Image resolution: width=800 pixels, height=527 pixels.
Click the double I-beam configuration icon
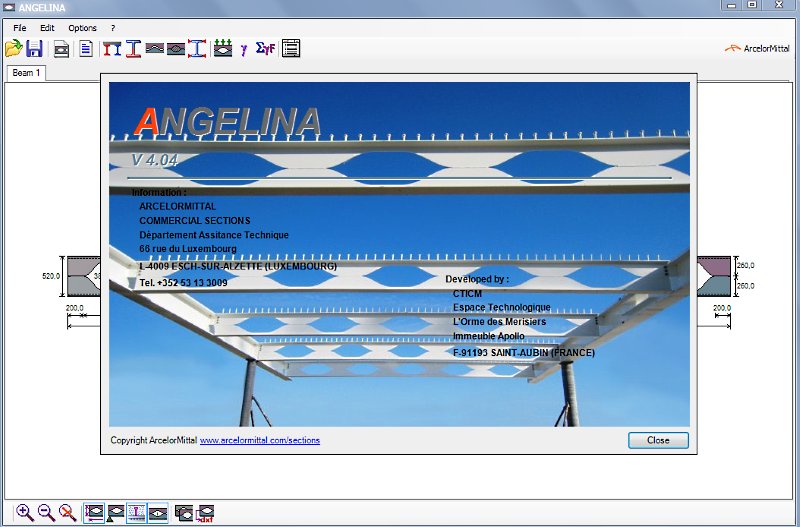pos(112,49)
